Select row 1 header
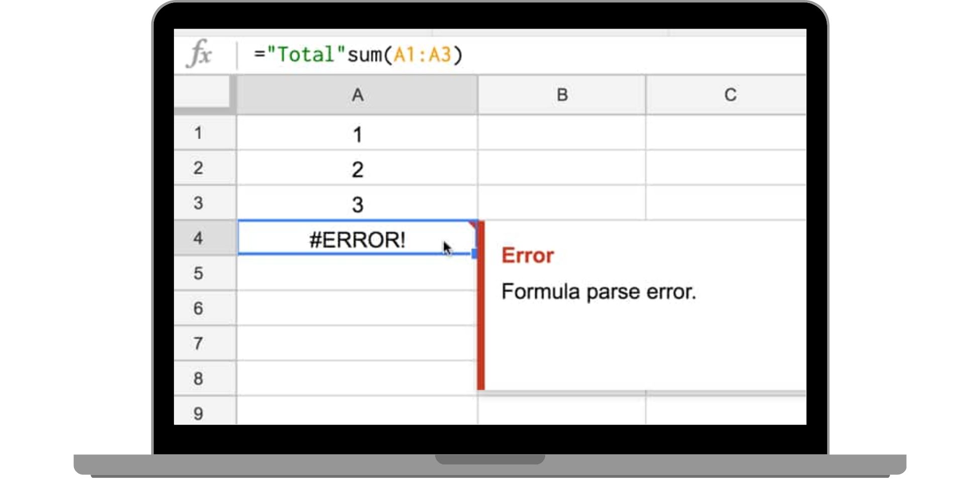The image size is (980, 490). [x=199, y=133]
